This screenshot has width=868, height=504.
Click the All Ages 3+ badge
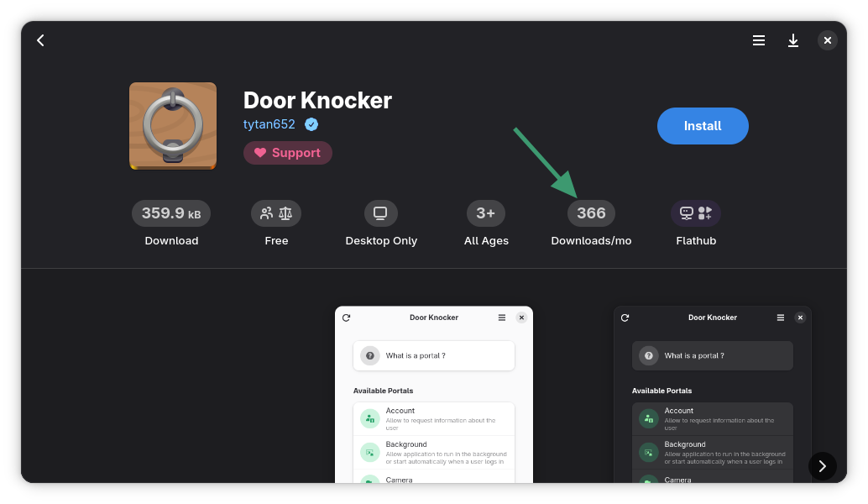click(485, 213)
